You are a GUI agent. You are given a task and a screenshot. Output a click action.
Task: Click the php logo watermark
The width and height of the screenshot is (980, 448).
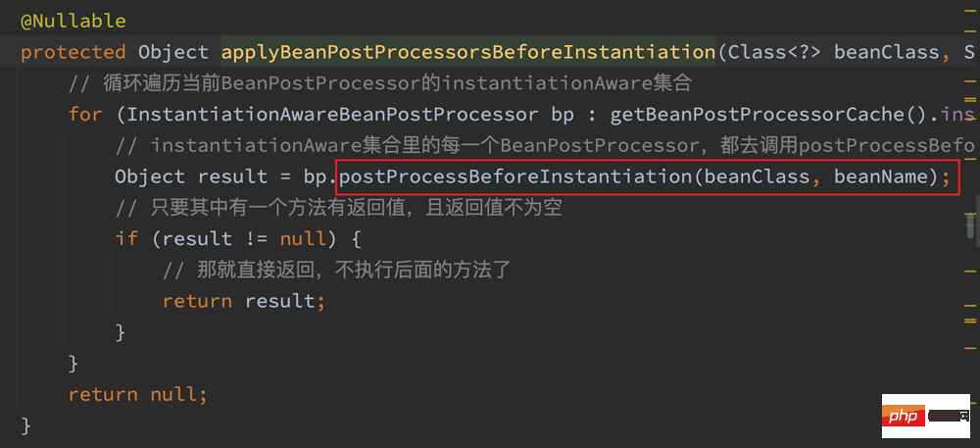(926, 416)
